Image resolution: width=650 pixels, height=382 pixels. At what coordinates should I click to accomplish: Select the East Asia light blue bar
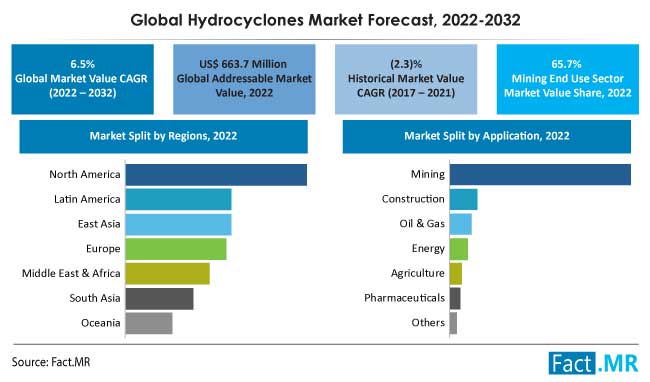[179, 224]
